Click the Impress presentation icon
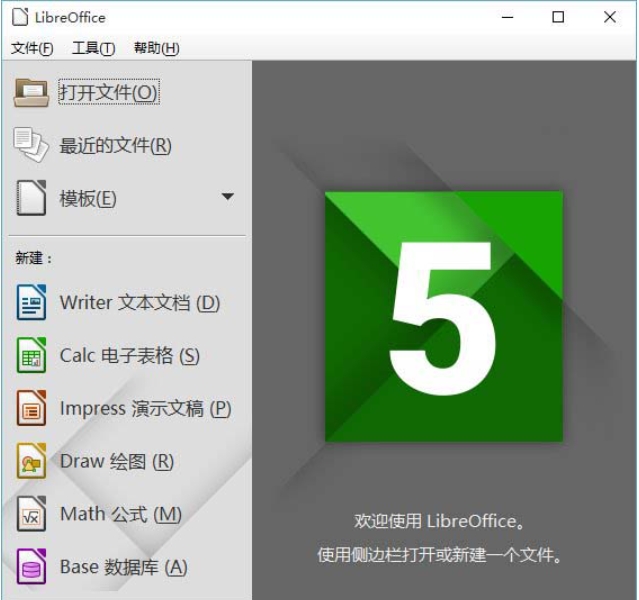Screen dimensions: 639x600 31,408
